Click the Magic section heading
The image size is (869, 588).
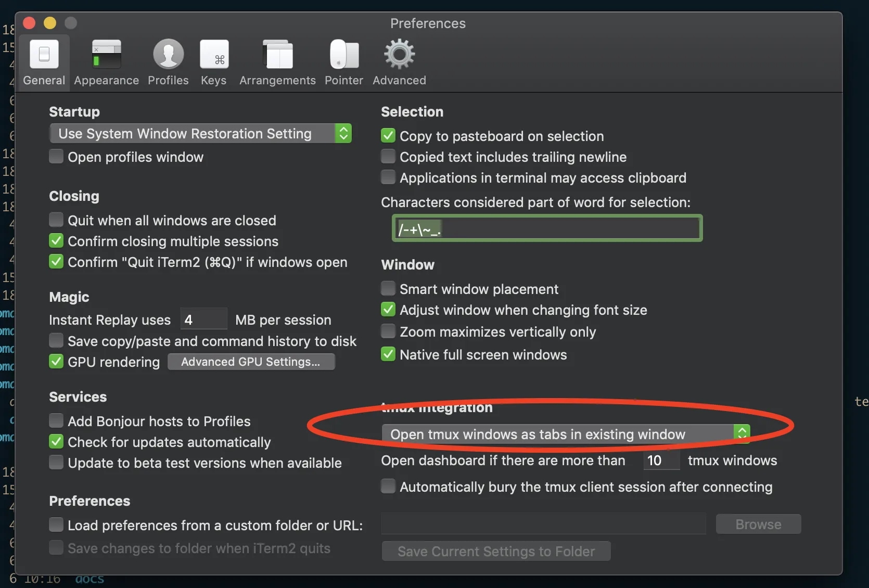click(69, 297)
